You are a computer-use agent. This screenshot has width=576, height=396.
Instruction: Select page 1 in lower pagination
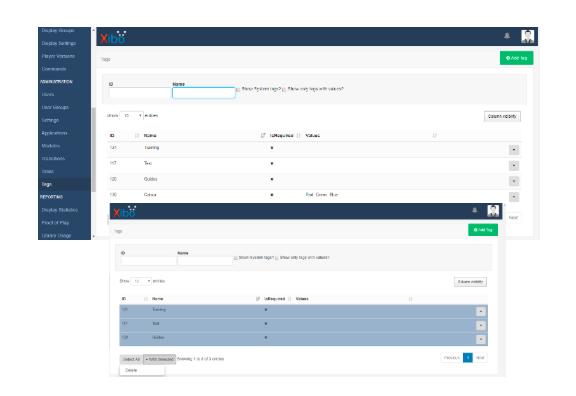tap(468, 357)
